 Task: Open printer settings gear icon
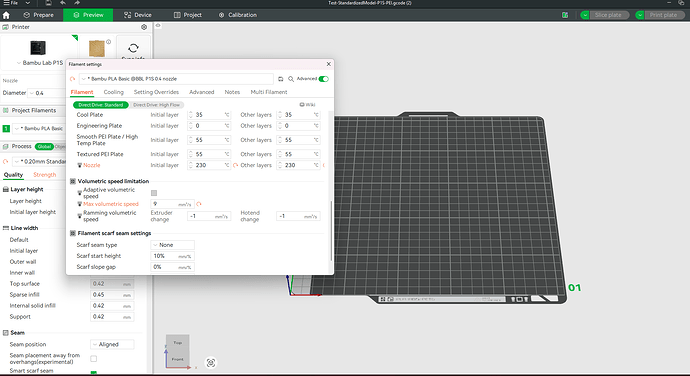tap(144, 27)
